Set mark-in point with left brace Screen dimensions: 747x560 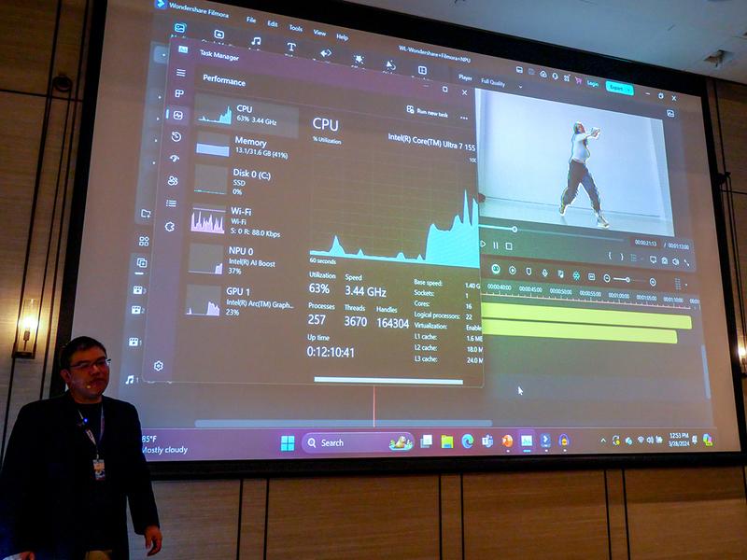pyautogui.click(x=610, y=256)
